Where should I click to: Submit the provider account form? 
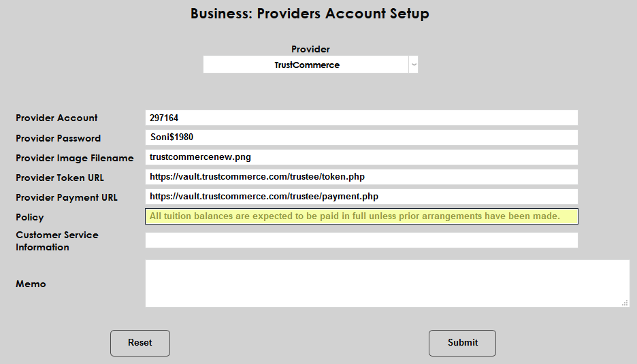coord(462,343)
